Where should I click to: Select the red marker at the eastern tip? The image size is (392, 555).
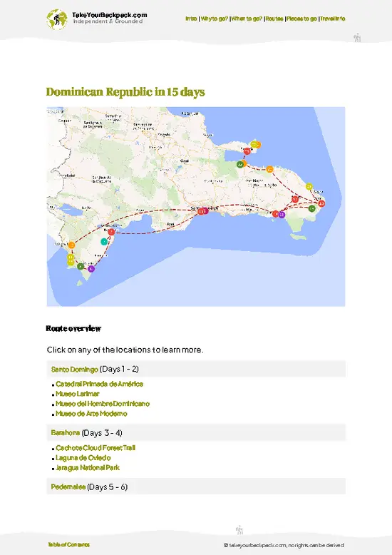(321, 203)
